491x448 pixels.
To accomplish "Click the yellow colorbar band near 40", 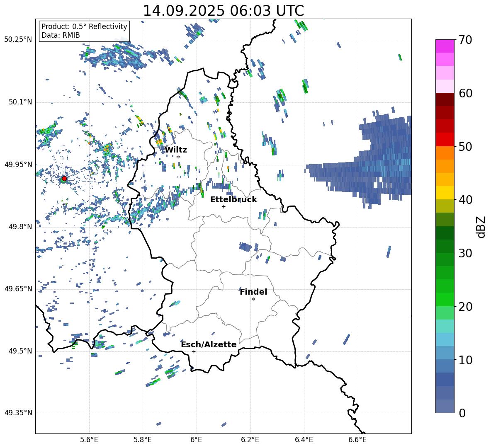I will (x=445, y=193).
